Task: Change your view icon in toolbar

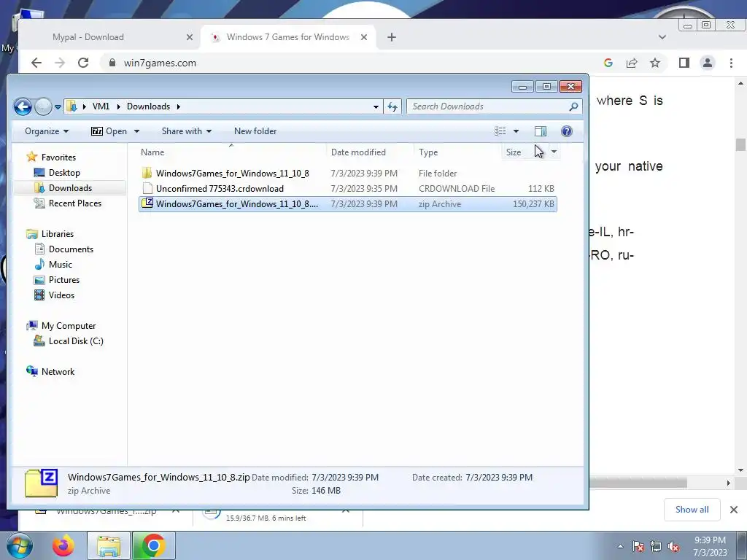Action: [500, 131]
